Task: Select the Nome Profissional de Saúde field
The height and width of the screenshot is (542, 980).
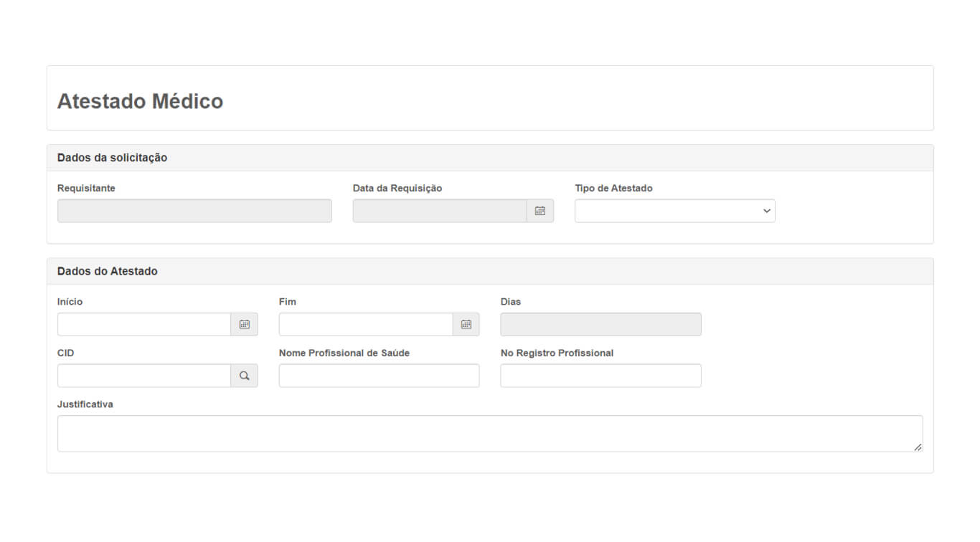Action: tap(379, 376)
